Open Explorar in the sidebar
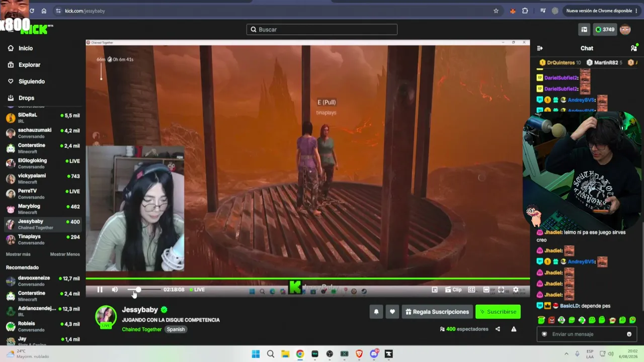The height and width of the screenshot is (362, 644). pos(24,65)
